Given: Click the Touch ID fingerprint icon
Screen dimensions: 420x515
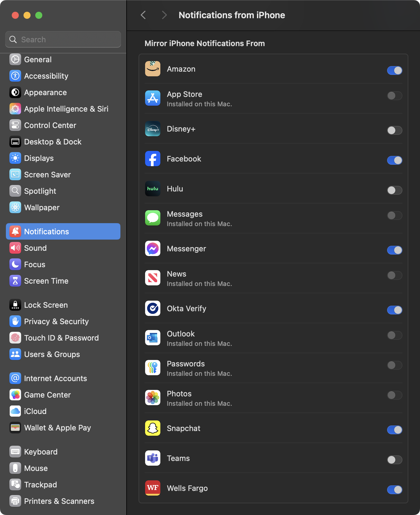Looking at the screenshot, I should 15,338.
